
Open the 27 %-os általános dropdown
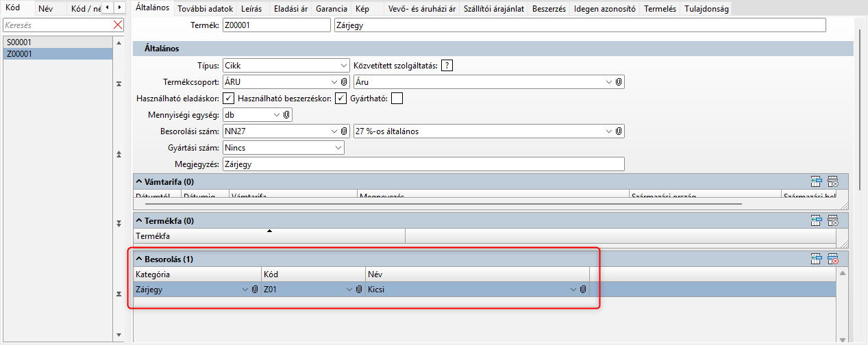click(x=608, y=131)
